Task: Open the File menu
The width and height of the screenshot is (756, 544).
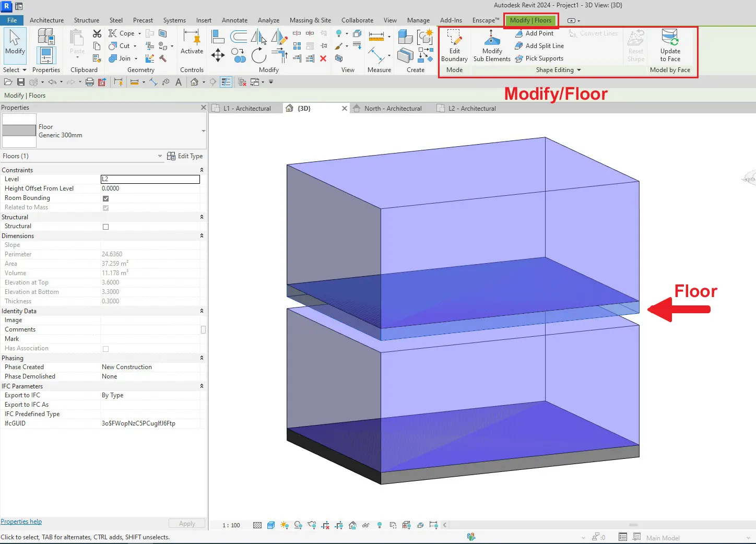Action: tap(12, 20)
